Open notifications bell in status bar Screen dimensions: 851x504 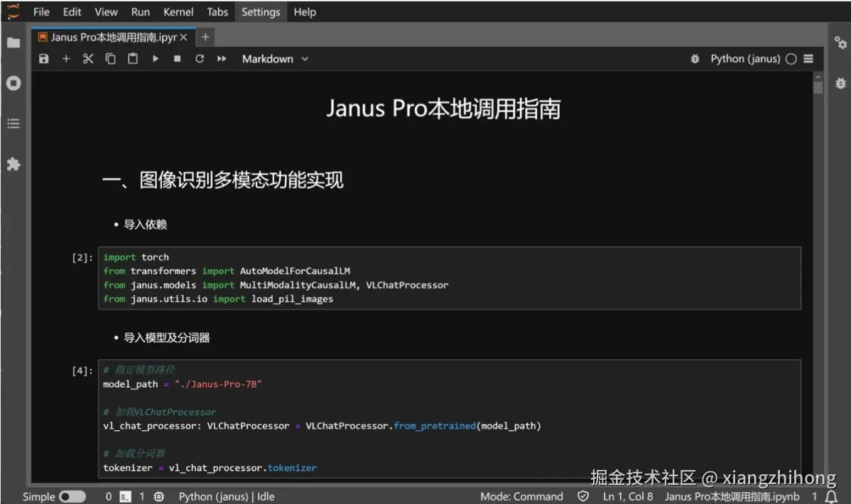coord(831,496)
